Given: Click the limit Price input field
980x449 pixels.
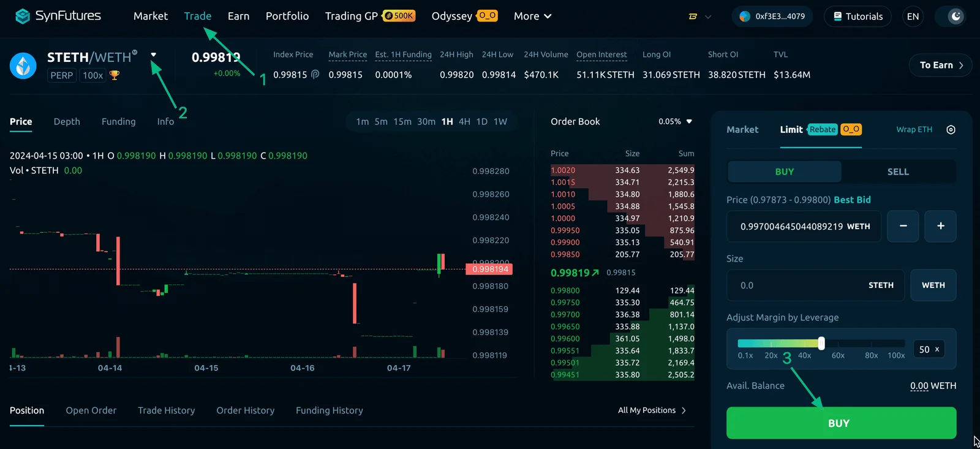Looking at the screenshot, I should click(x=804, y=226).
